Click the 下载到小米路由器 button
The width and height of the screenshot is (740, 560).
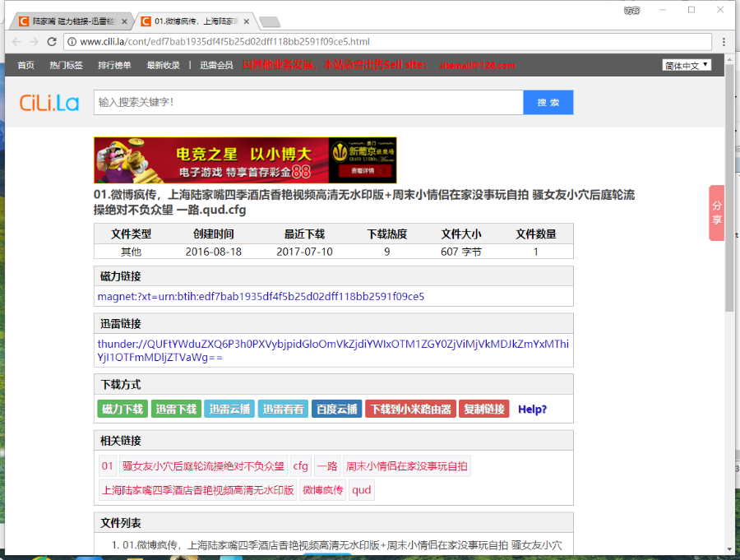(410, 409)
